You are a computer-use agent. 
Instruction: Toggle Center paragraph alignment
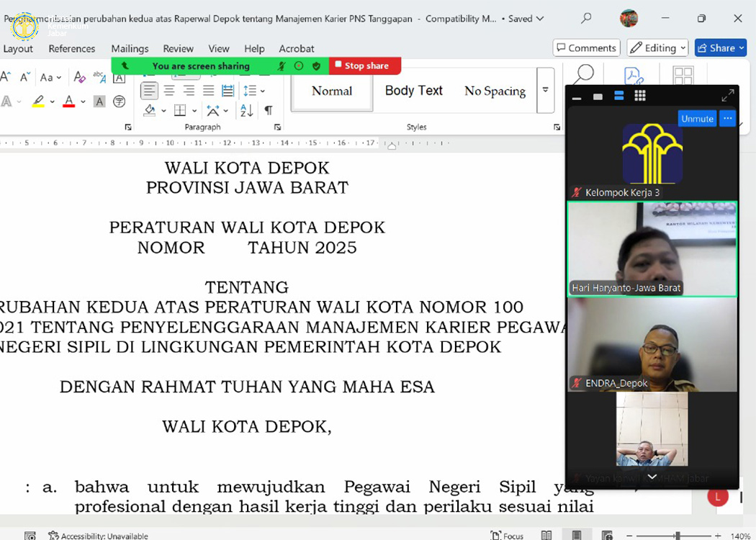(169, 91)
